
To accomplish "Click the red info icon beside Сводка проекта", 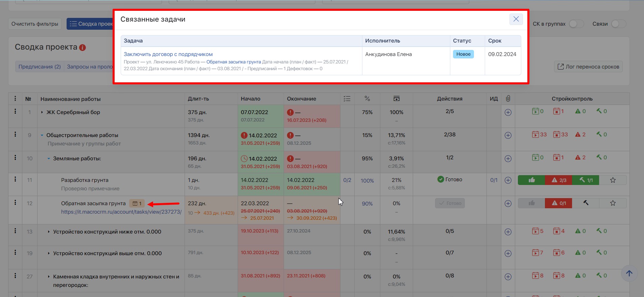I will 82,48.
